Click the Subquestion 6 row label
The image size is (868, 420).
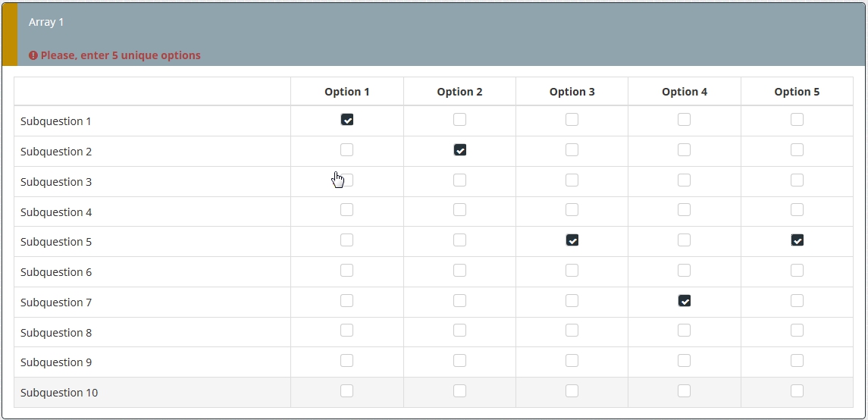coord(56,272)
